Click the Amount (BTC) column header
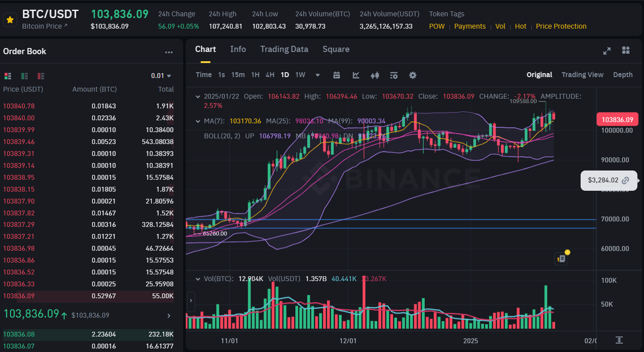Screen dimensions: 644x352 pyautogui.click(x=95, y=89)
